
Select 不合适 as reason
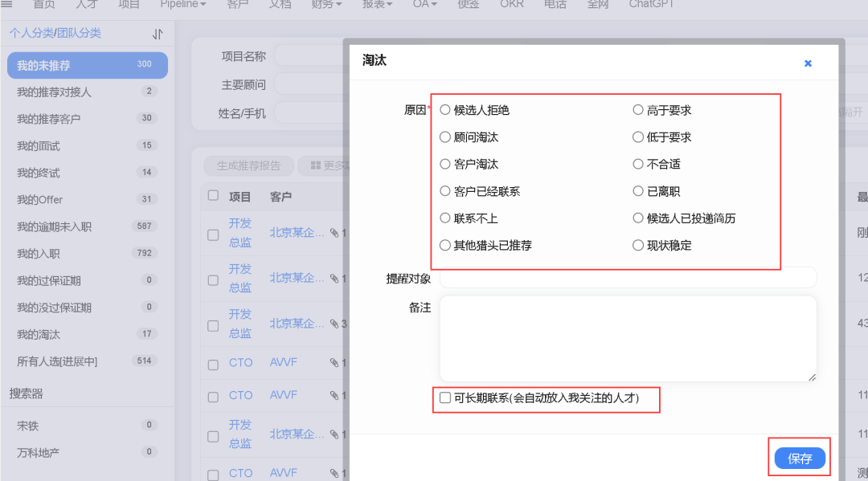click(x=638, y=164)
